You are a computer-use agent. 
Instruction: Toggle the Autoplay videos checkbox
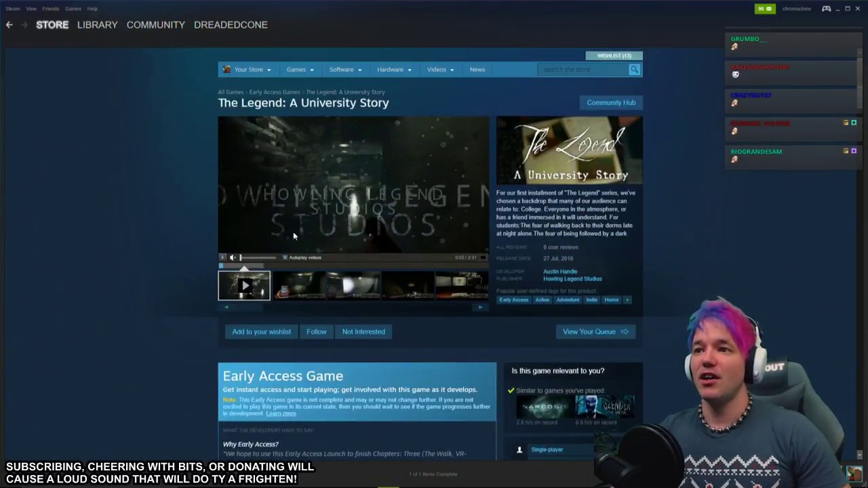(285, 258)
